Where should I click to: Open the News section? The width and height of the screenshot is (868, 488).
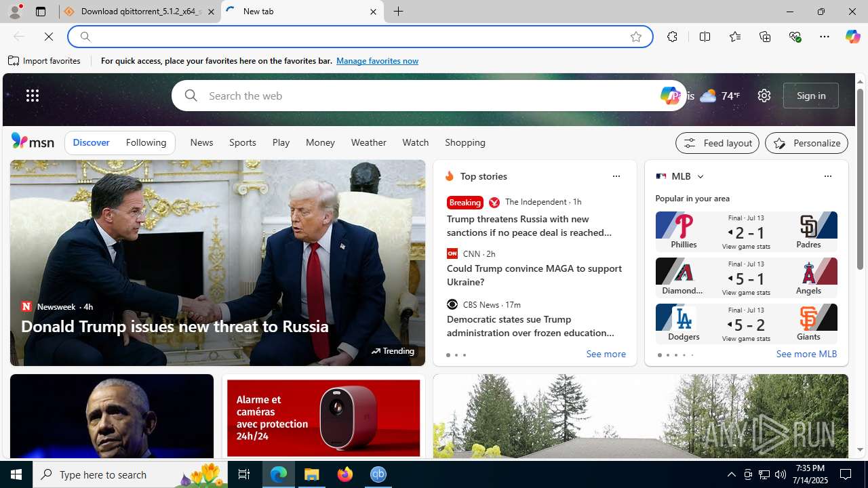pyautogui.click(x=201, y=142)
